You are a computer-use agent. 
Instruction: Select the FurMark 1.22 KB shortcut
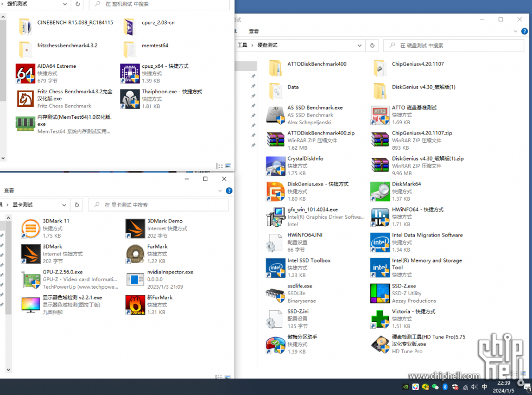pyautogui.click(x=135, y=253)
